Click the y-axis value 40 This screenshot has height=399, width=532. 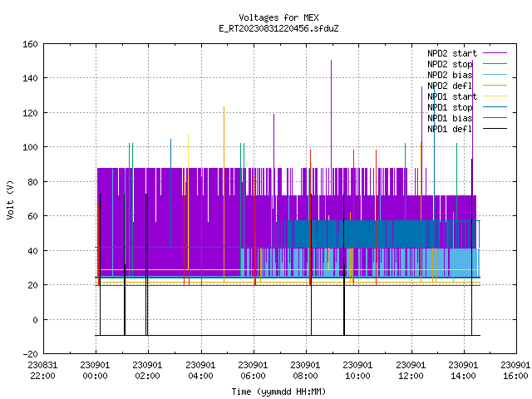(32, 251)
